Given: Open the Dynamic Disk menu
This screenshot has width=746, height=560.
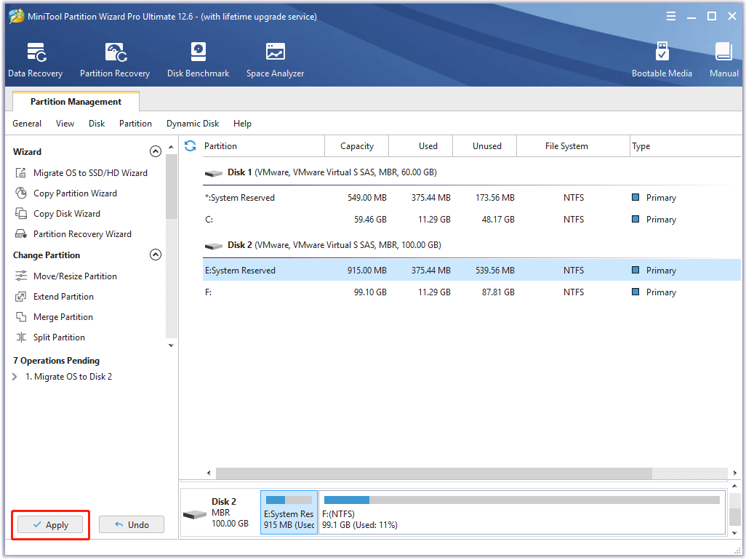Looking at the screenshot, I should [x=193, y=124].
